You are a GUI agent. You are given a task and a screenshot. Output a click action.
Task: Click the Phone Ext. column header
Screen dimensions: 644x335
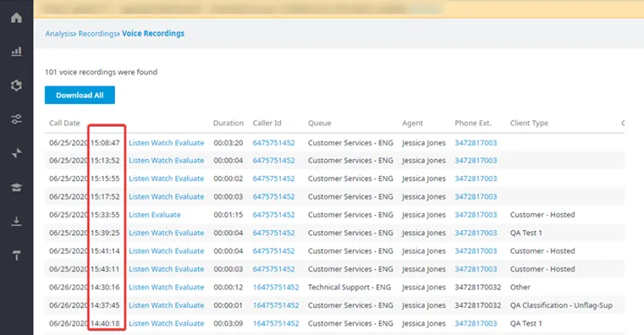pyautogui.click(x=473, y=124)
